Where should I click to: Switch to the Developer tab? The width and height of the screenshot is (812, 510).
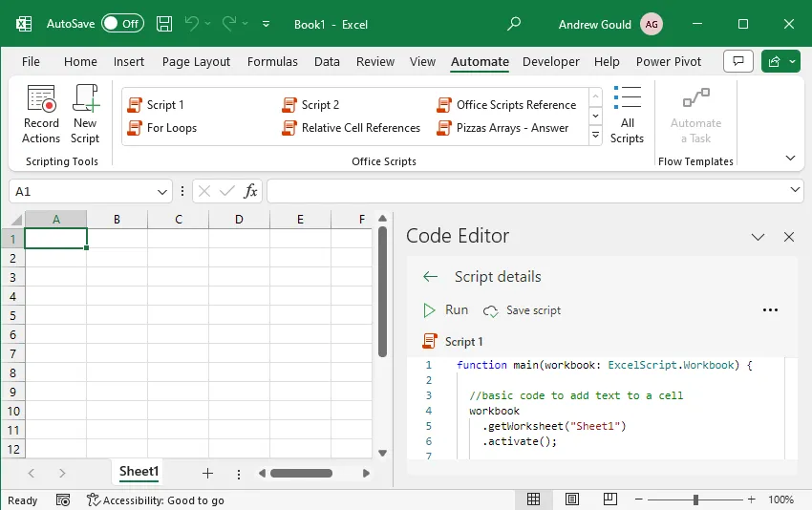coord(551,62)
